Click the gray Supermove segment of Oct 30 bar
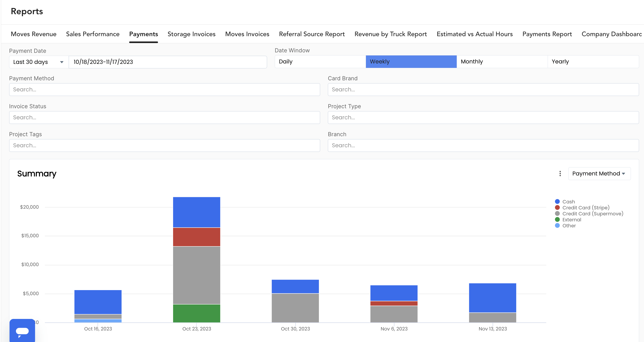This screenshot has width=644, height=342. pos(295,308)
